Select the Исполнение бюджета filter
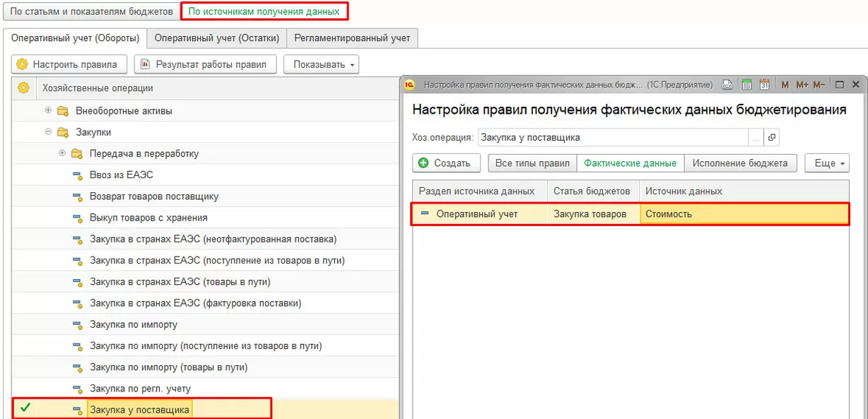This screenshot has height=419, width=868. [740, 163]
